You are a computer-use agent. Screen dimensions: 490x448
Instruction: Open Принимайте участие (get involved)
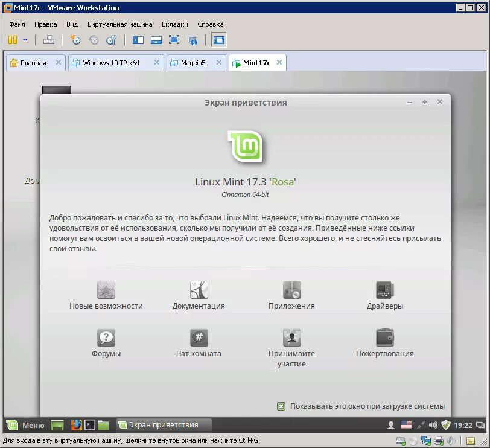point(291,348)
